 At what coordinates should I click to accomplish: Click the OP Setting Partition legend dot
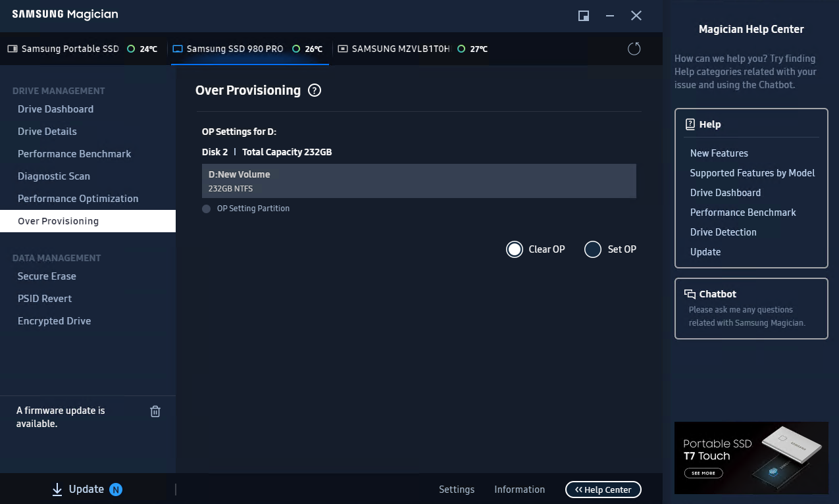coord(207,209)
